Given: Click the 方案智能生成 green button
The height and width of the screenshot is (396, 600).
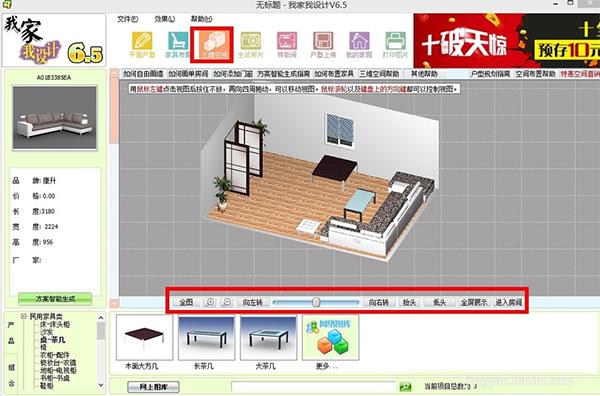Looking at the screenshot, I should [x=55, y=299].
